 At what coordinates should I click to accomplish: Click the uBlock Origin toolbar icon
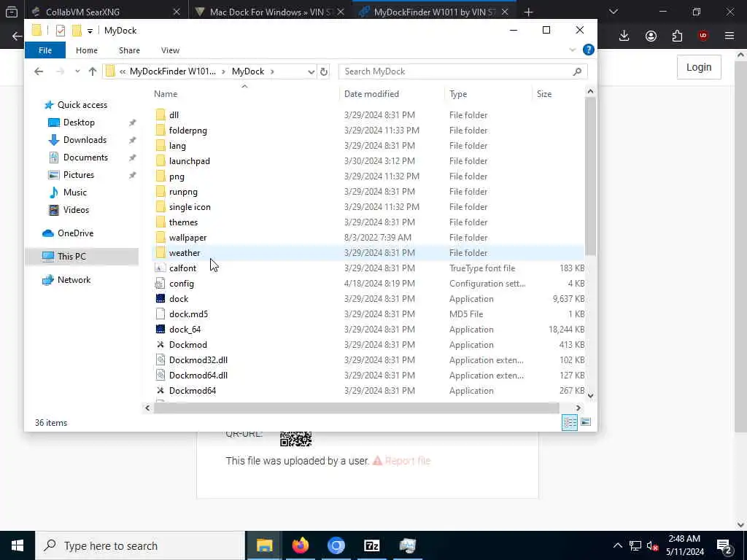[x=703, y=36]
